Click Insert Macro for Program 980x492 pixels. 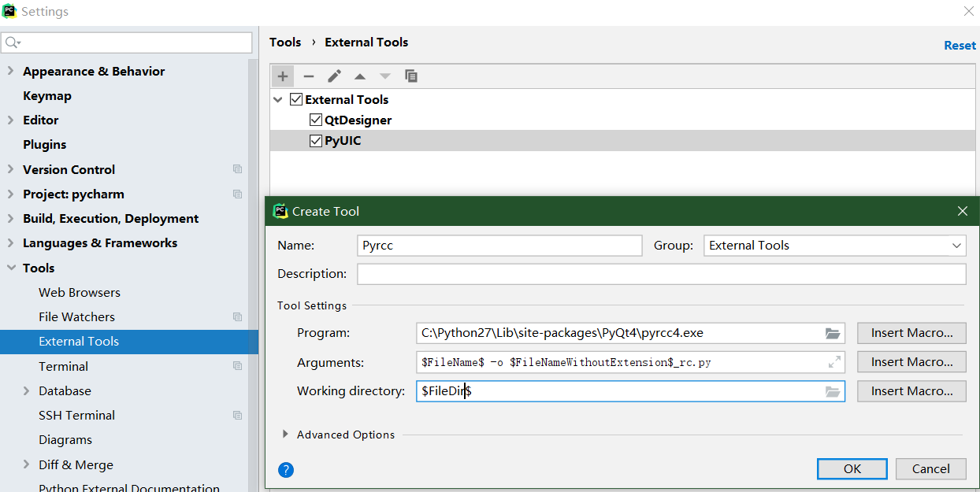(x=911, y=333)
